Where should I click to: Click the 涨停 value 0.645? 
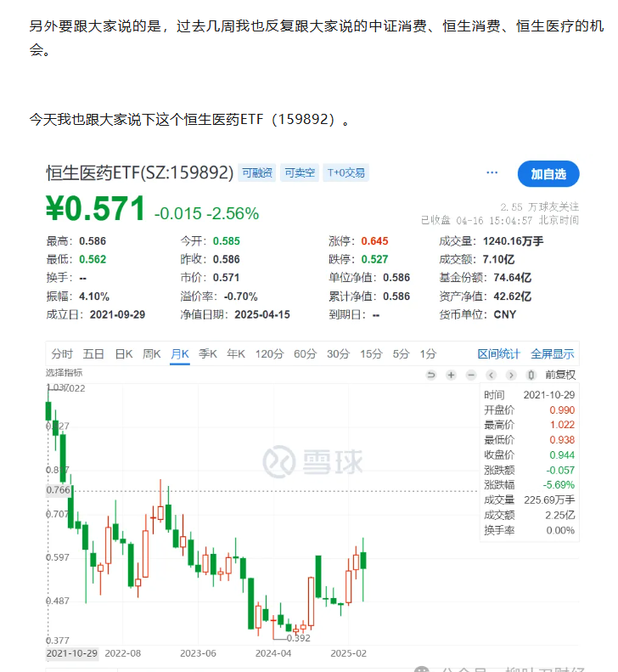click(x=374, y=241)
